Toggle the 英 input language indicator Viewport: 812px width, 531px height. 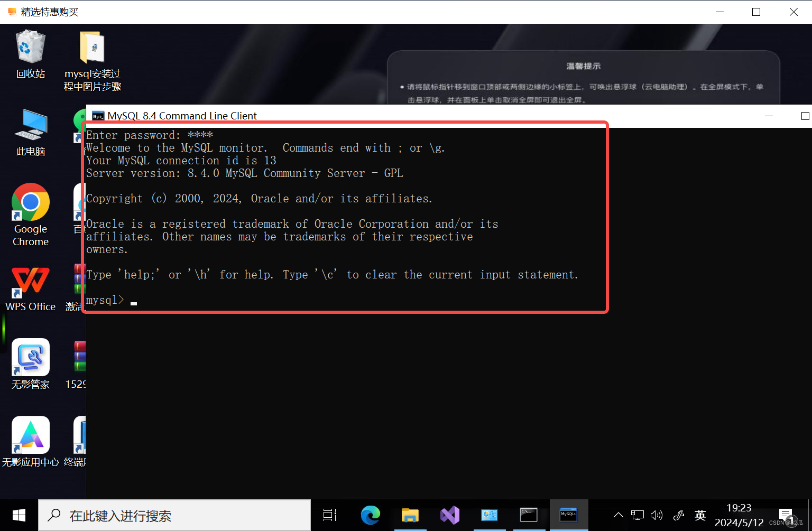(700, 515)
